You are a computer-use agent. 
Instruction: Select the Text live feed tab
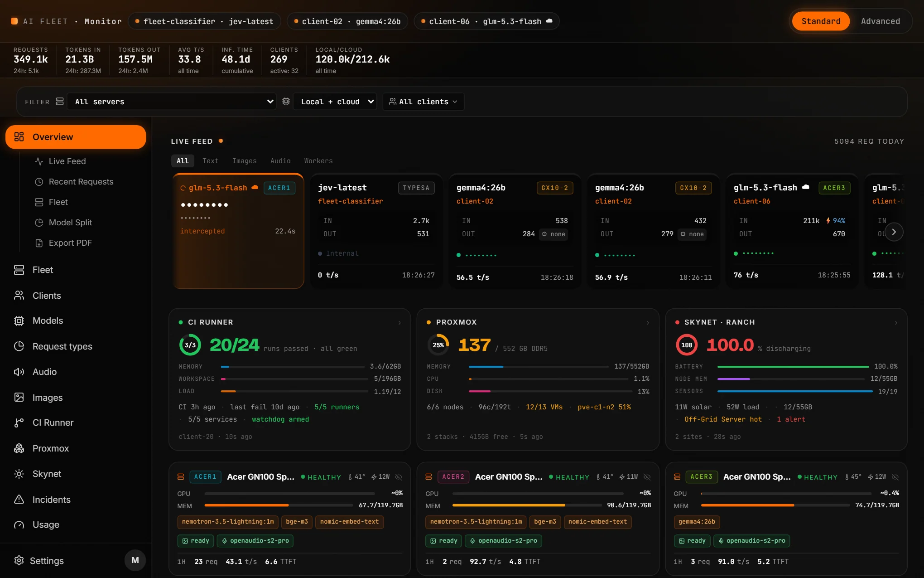[x=210, y=161]
